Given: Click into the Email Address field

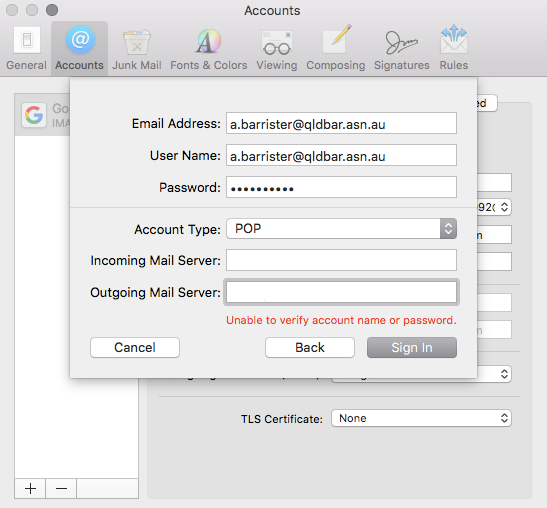Looking at the screenshot, I should tap(341, 124).
